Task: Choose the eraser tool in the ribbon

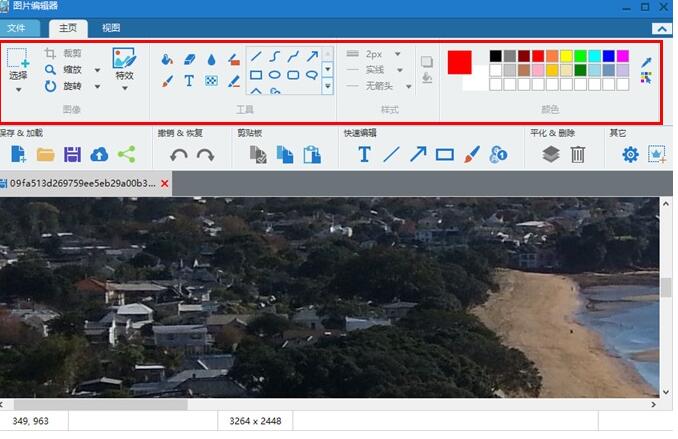Action: point(189,59)
